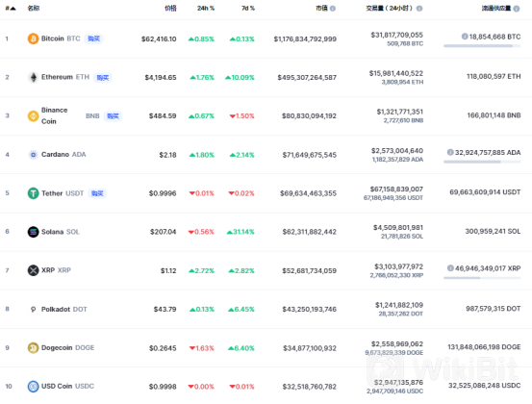The image size is (532, 404).
Task: Click XRP 24h change 2.72%
Action: pos(201,270)
